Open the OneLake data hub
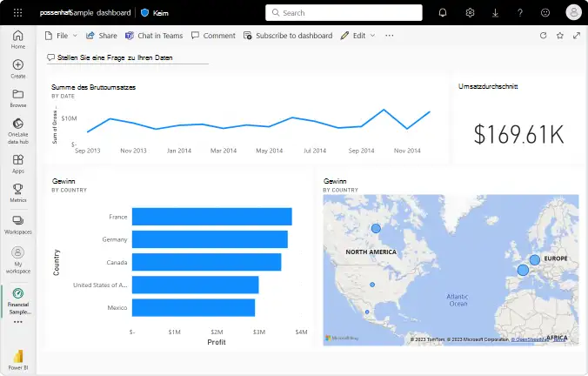This screenshot has width=588, height=376. [18, 129]
